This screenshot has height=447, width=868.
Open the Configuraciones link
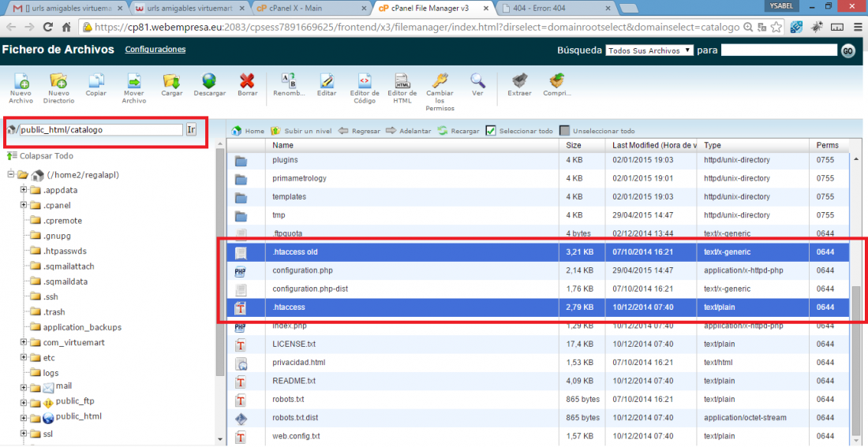[x=155, y=49]
